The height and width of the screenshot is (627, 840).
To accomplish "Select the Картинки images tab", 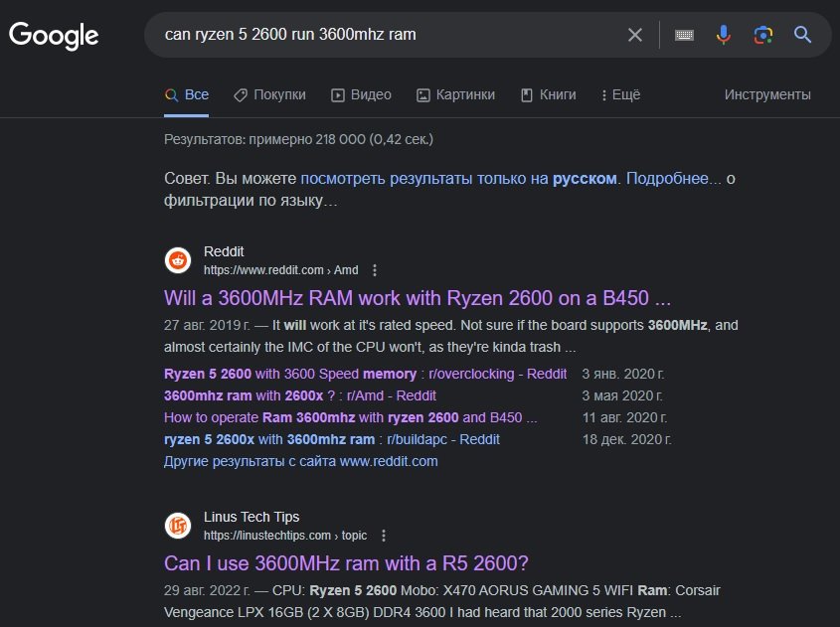I will point(455,95).
